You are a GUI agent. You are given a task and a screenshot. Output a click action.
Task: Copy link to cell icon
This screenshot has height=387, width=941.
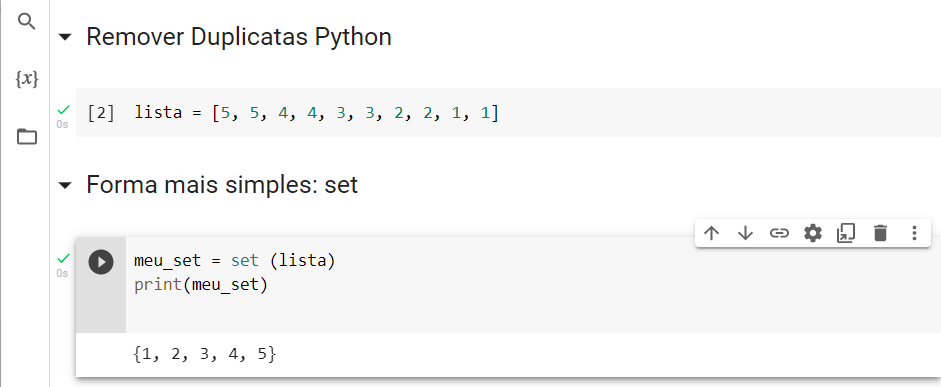[779, 233]
